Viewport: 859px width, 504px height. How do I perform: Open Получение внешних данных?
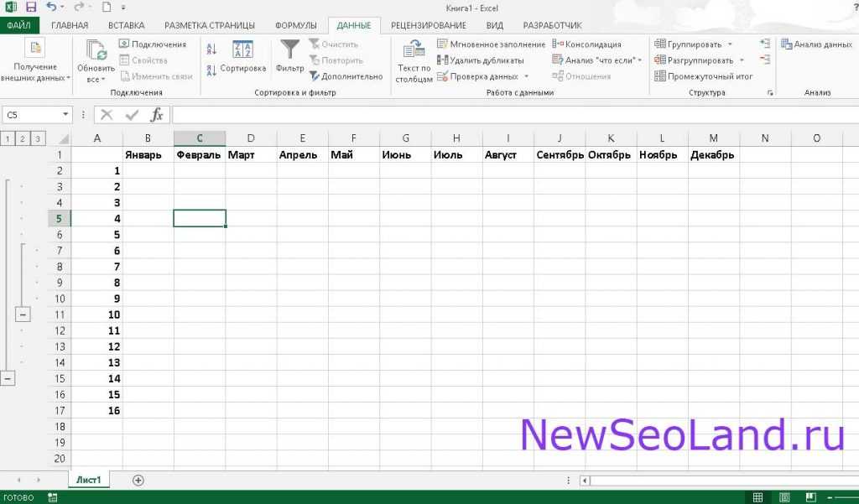pos(35,61)
